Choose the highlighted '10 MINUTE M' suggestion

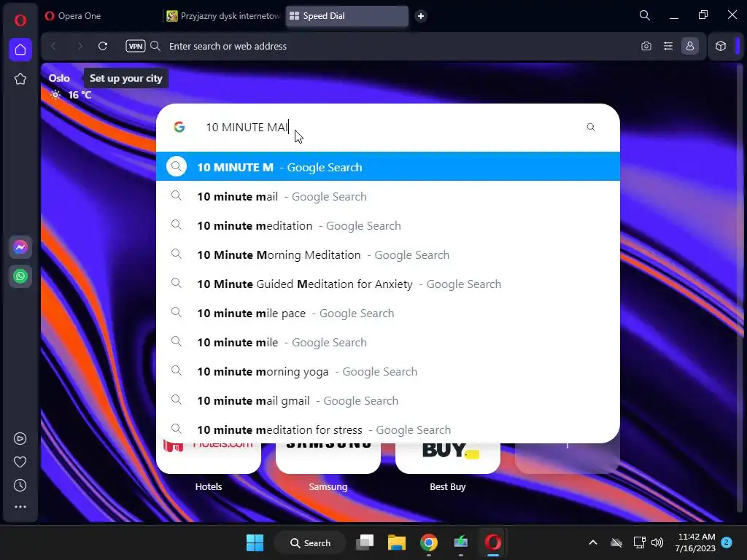388,167
